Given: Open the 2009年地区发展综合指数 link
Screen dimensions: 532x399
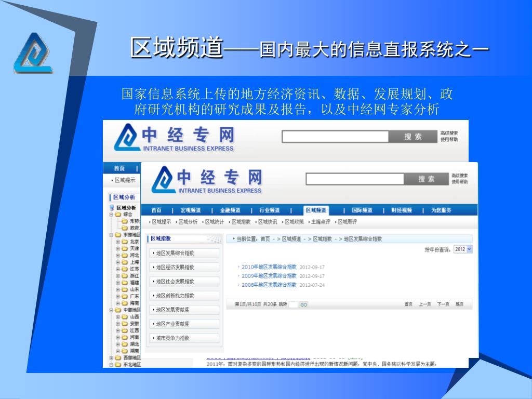Looking at the screenshot, I should point(269,276).
